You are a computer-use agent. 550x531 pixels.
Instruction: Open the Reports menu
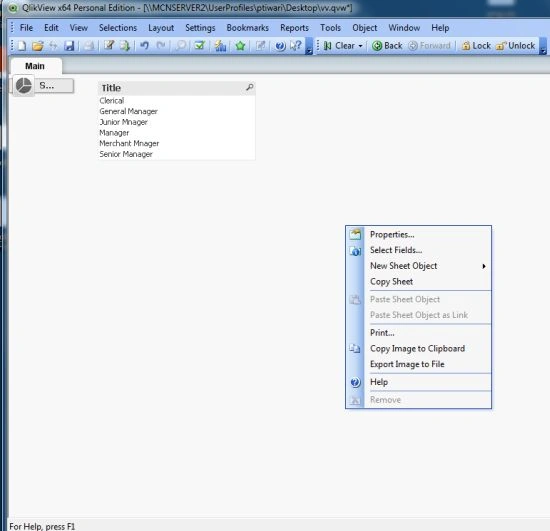[x=294, y=28]
